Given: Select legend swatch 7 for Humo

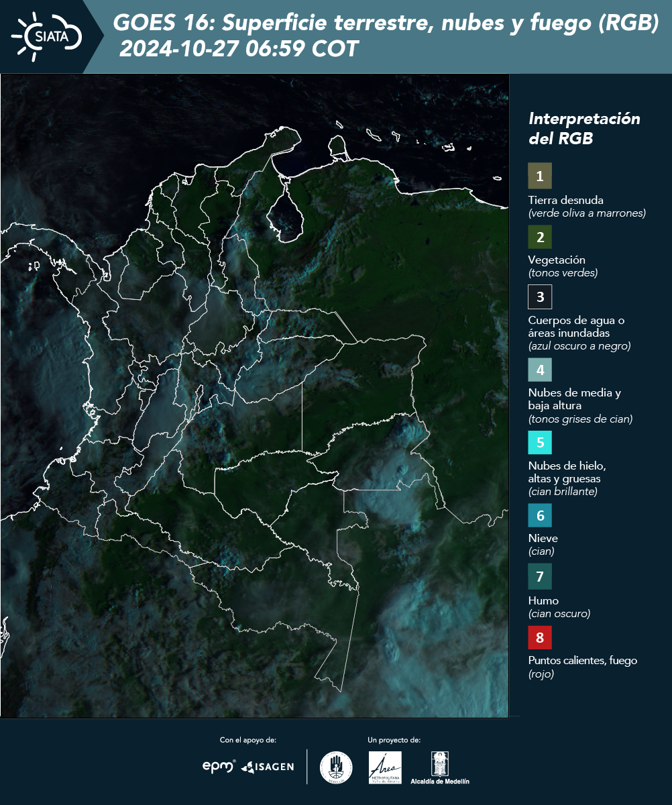Looking at the screenshot, I should pos(540,576).
